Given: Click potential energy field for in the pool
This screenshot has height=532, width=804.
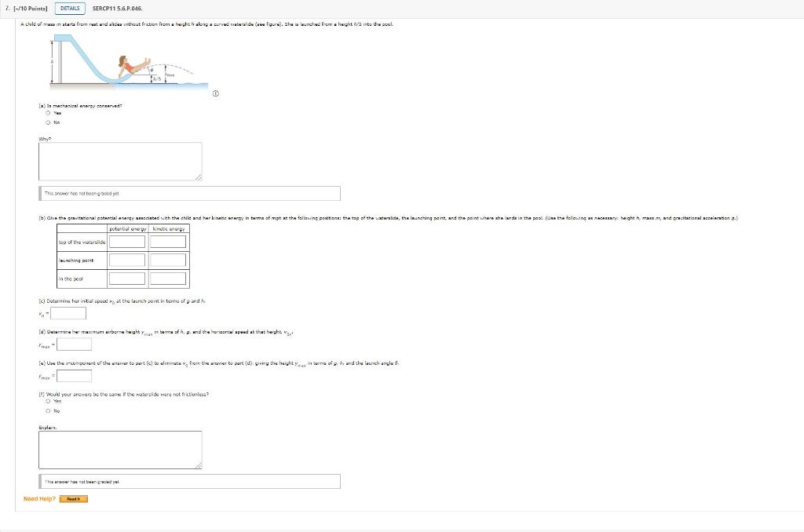Looking at the screenshot, I should click(127, 279).
